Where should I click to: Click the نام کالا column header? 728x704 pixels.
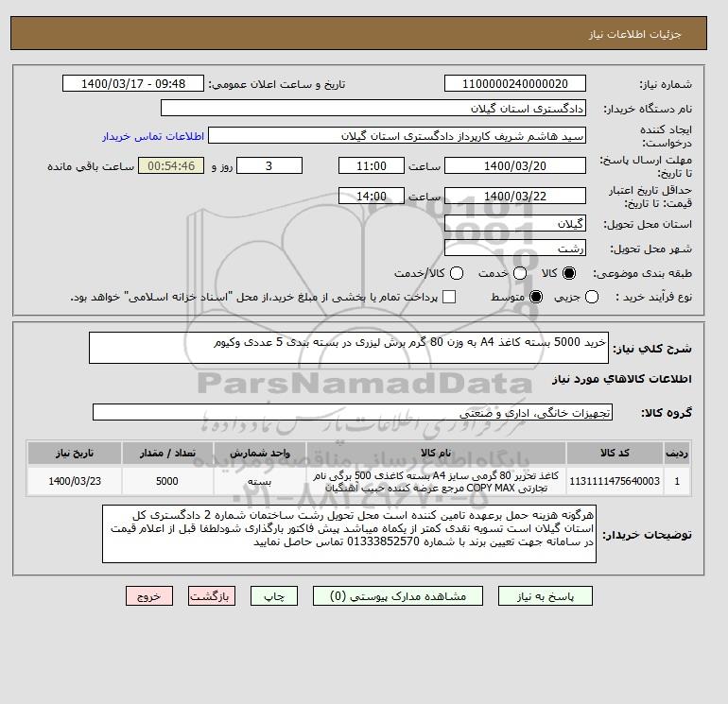tap(436, 453)
